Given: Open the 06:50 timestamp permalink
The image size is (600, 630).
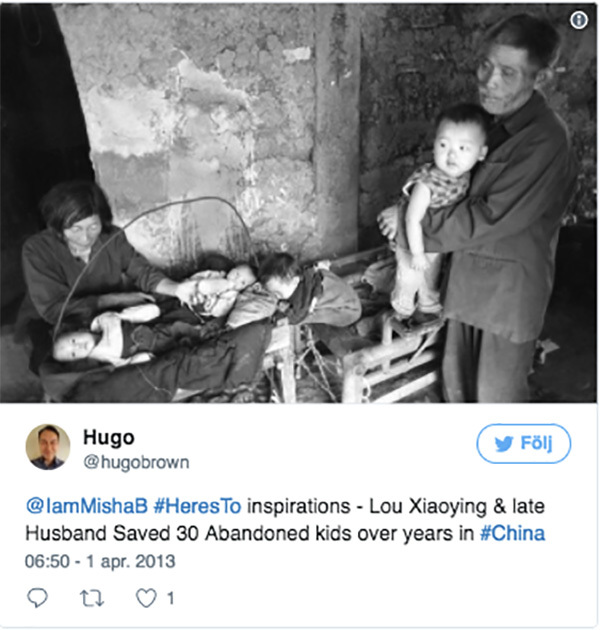Looking at the screenshot, I should point(47,561).
